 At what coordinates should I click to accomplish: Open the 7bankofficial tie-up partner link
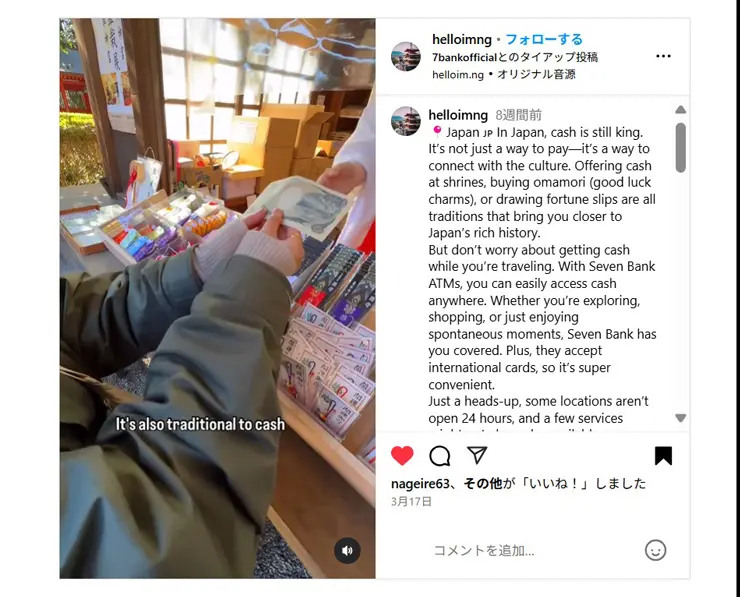pos(464,58)
